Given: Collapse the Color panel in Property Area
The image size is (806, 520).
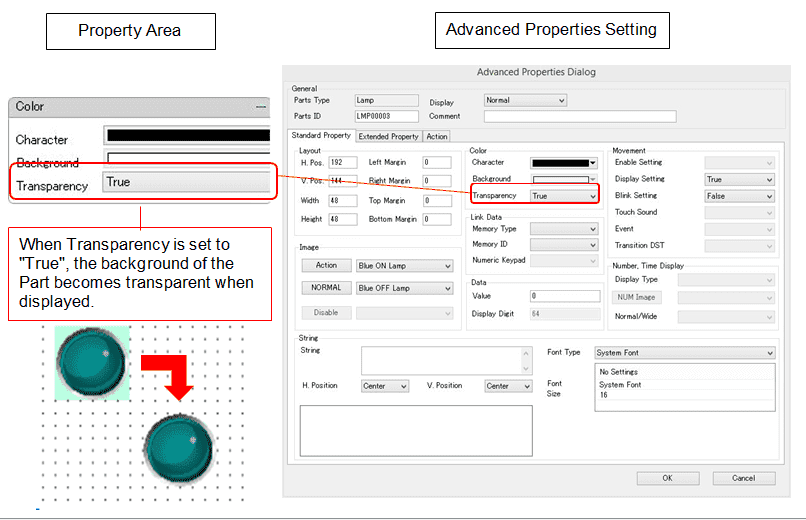Looking at the screenshot, I should click(x=261, y=107).
